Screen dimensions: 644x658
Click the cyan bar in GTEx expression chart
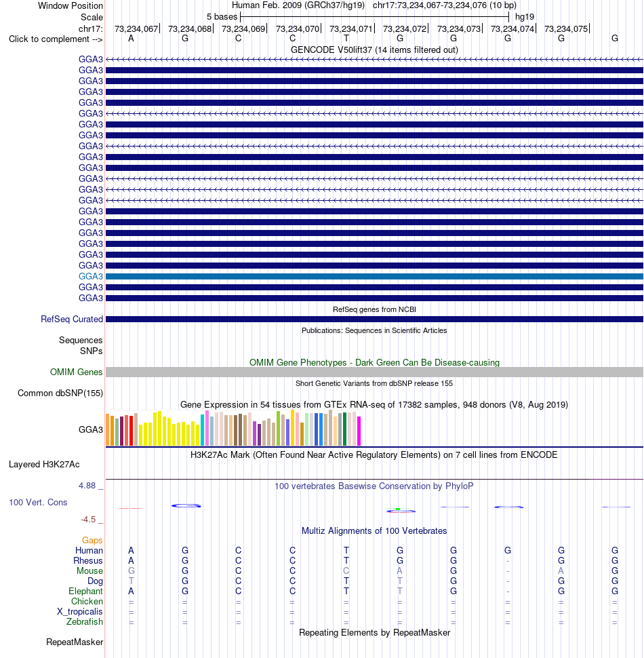point(203,430)
